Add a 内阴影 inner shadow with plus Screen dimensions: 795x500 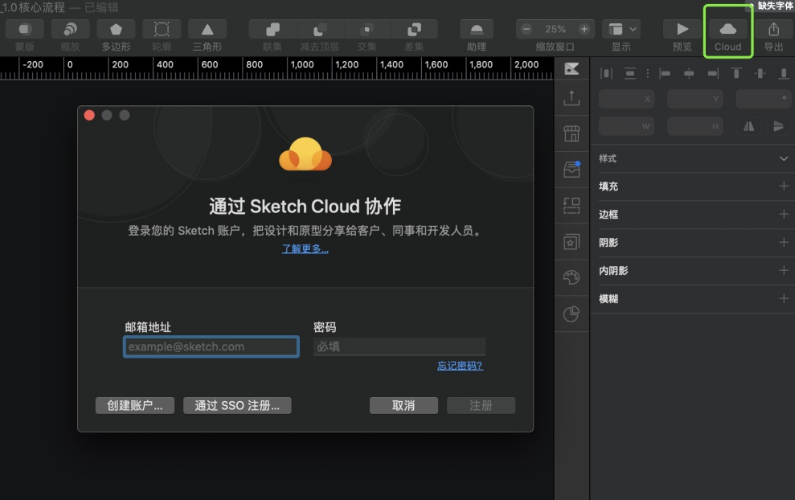(784, 270)
